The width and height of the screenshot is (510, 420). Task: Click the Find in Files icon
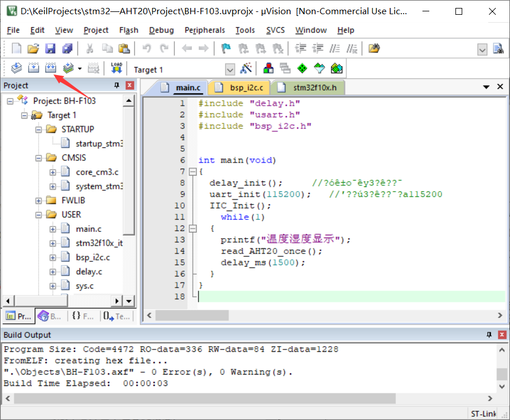point(374,48)
